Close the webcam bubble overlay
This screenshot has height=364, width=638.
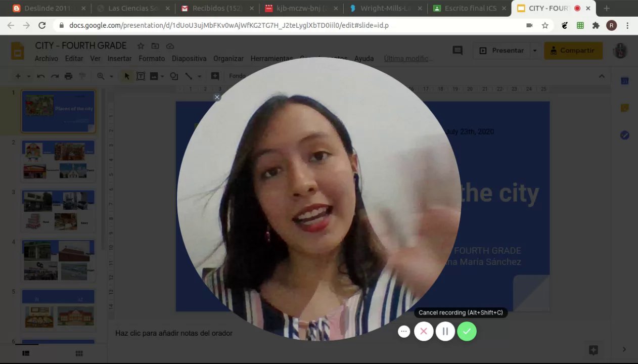coord(217,97)
